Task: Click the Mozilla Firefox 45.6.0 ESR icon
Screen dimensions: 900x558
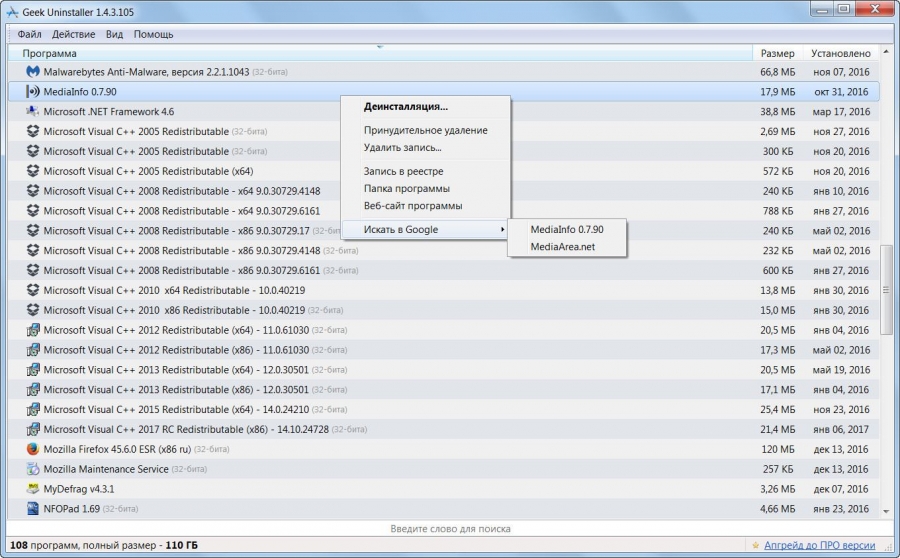Action: tap(33, 449)
